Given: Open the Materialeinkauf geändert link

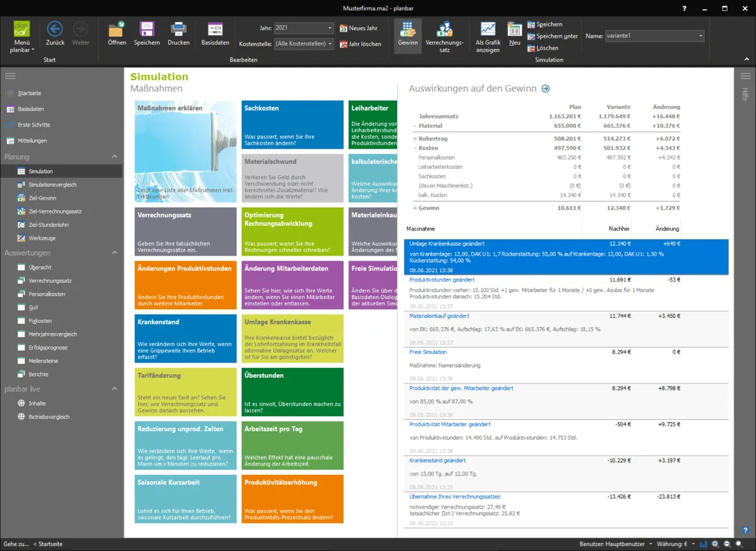Looking at the screenshot, I should [x=439, y=316].
